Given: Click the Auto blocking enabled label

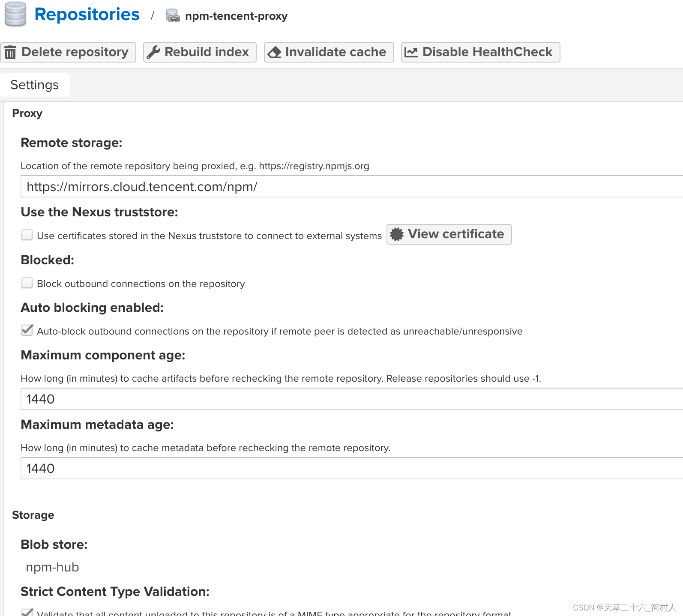Looking at the screenshot, I should (x=92, y=308).
